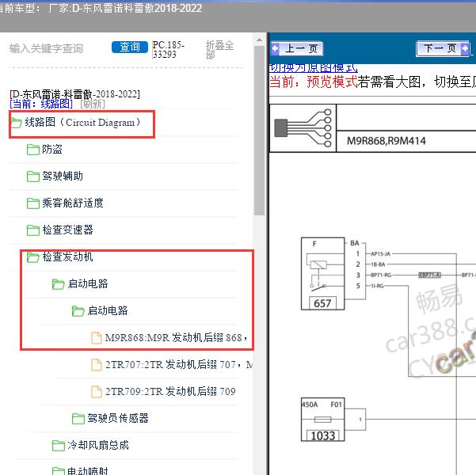Click the 驾驶辅助 folder icon
Screen dimensions: 476x475
coord(32,177)
